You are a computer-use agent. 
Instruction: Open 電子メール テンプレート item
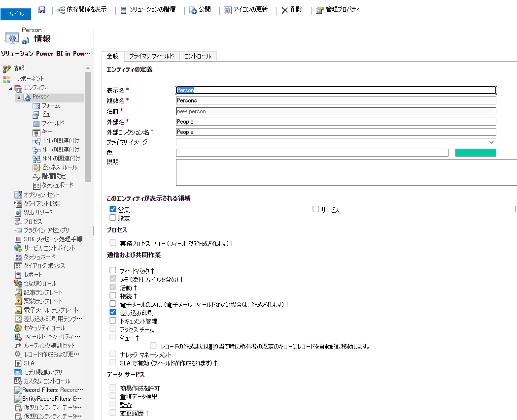[x=51, y=310]
